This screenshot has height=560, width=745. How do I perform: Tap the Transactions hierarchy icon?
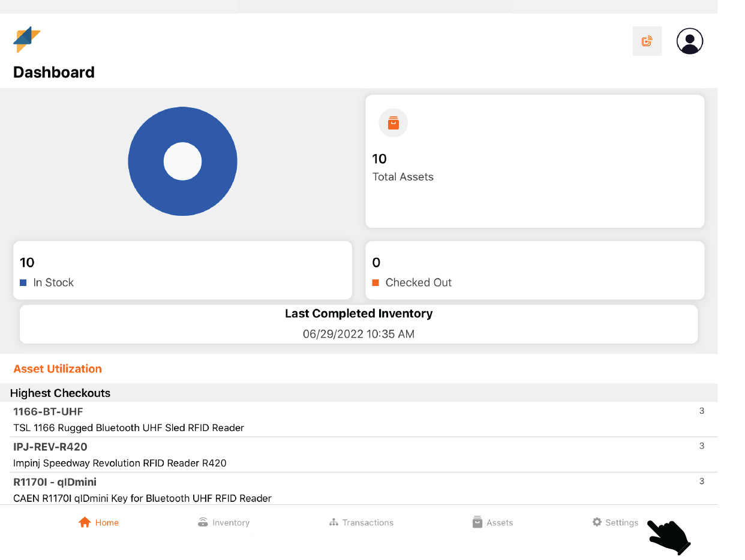[334, 522]
